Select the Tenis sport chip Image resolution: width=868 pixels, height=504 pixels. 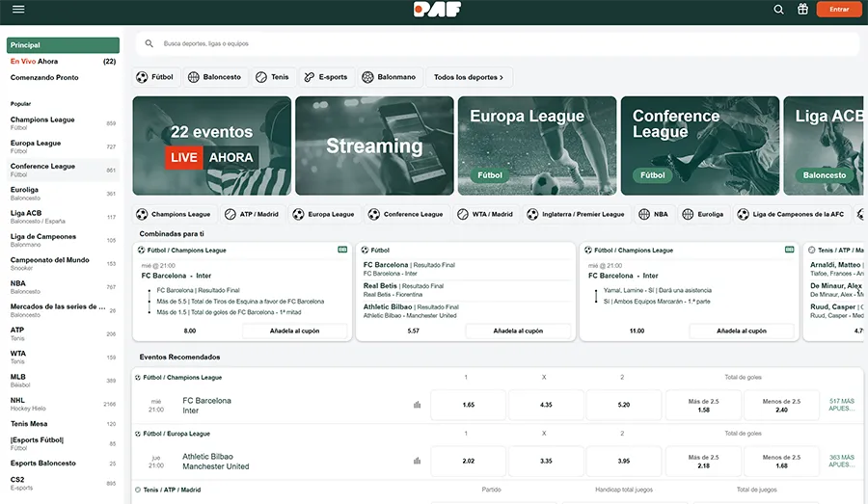272,77
